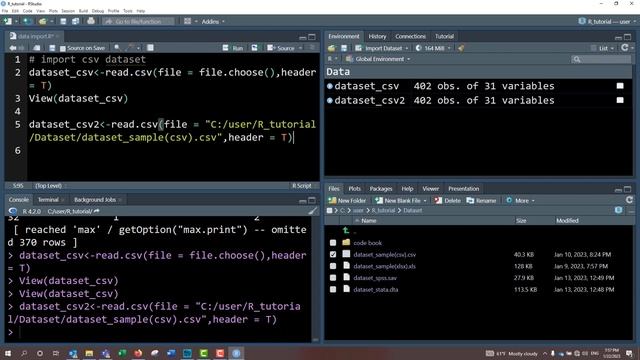Uncheck dataset_sample(csv).csv checkbox

pyautogui.click(x=333, y=254)
